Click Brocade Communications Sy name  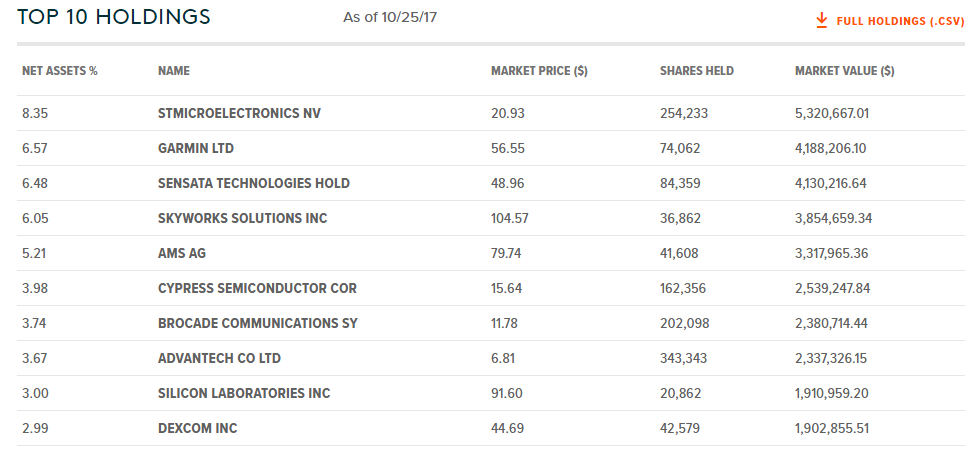(257, 323)
